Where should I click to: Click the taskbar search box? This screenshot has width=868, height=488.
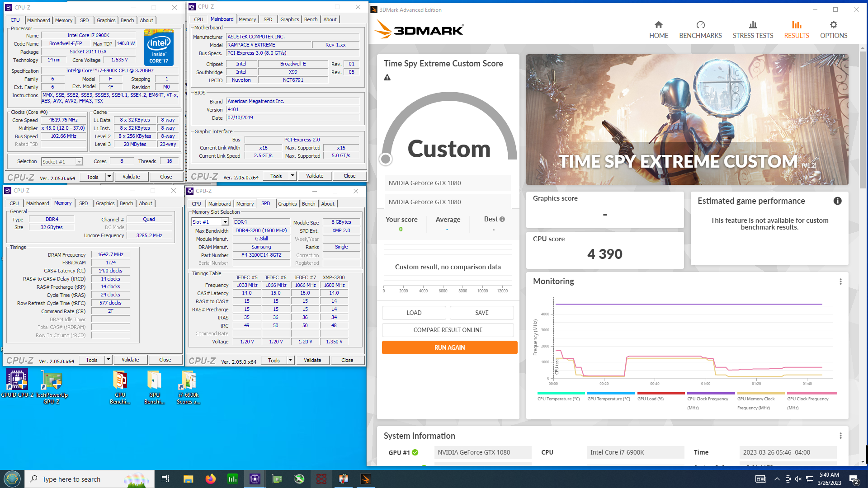(89, 479)
